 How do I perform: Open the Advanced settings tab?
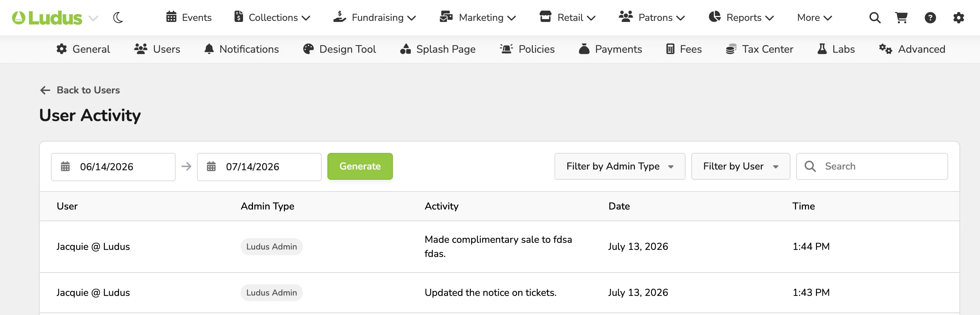click(x=912, y=49)
